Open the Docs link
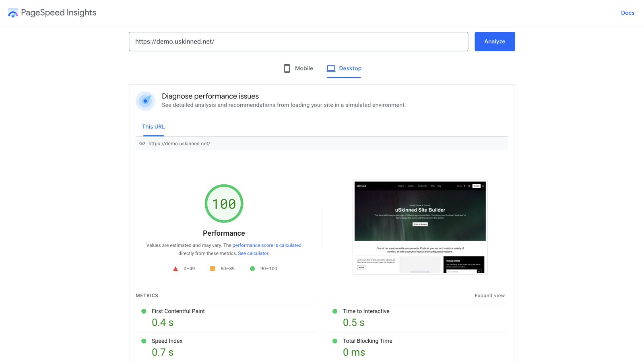Screen dimensions: 644x362 click(x=627, y=12)
